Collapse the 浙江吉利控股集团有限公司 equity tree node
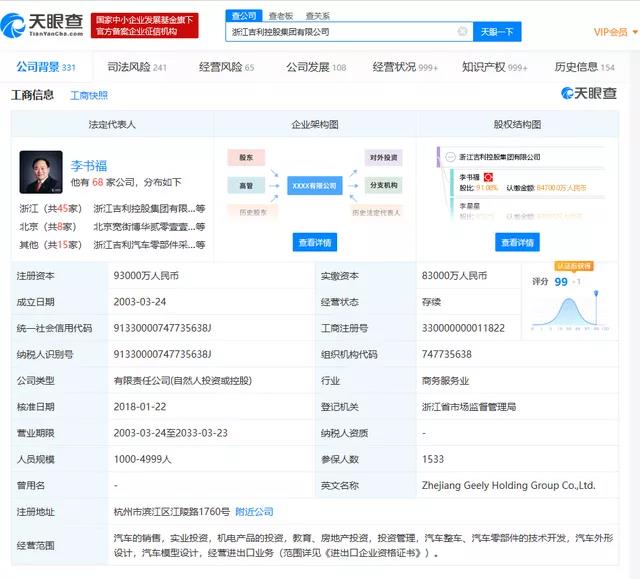The image size is (640, 579). pyautogui.click(x=450, y=157)
